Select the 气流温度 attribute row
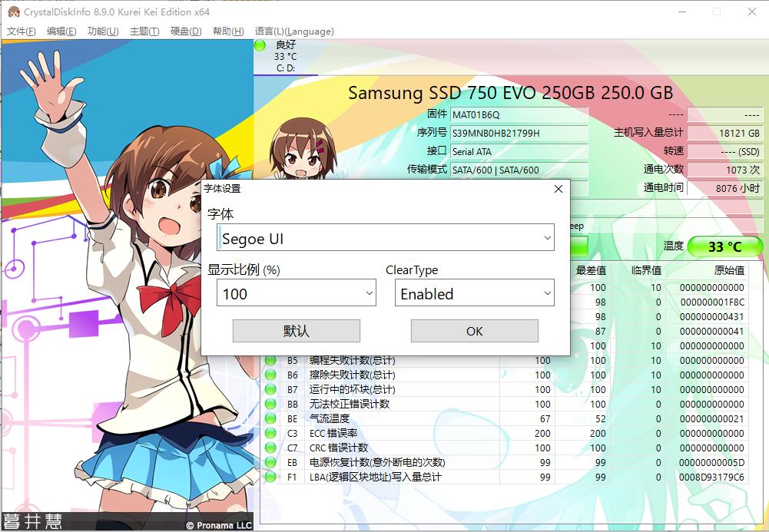The height and width of the screenshot is (532, 769). (x=504, y=419)
